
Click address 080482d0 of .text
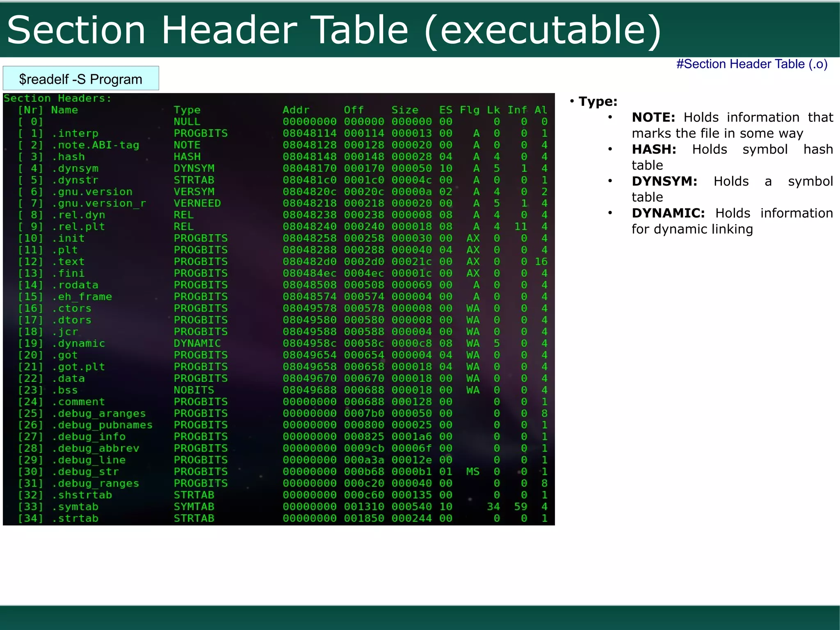(x=310, y=262)
